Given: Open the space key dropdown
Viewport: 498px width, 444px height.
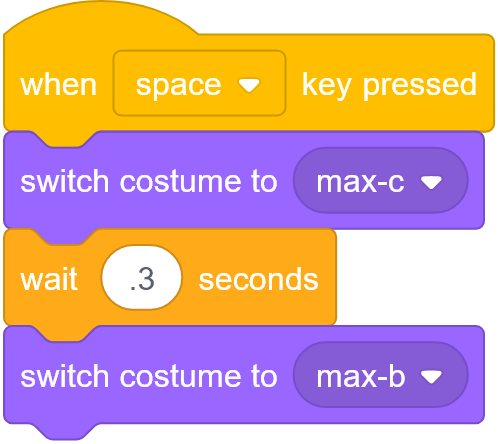Looking at the screenshot, I should point(199,83).
